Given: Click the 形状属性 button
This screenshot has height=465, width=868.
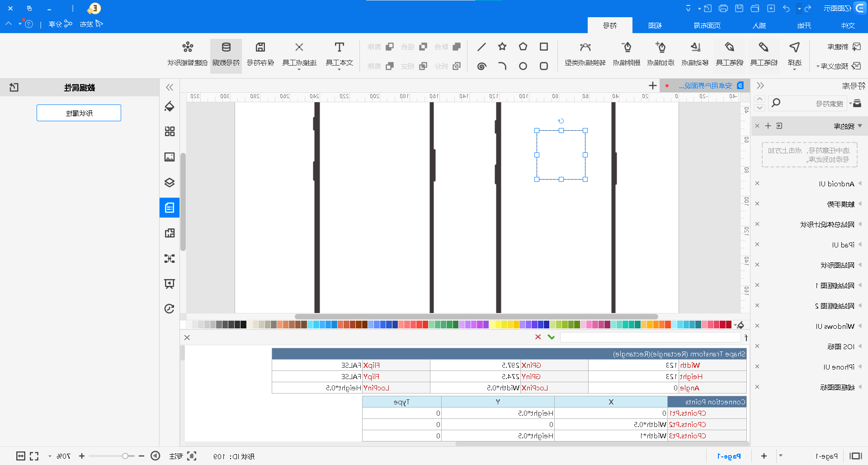Looking at the screenshot, I should coord(79,113).
